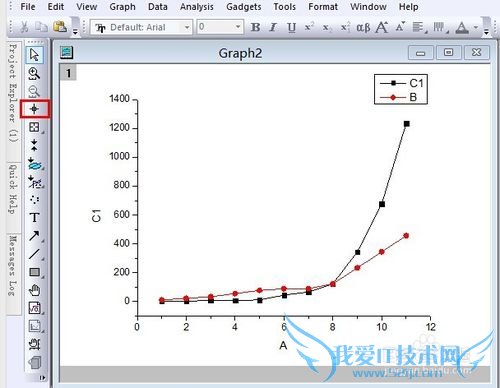500x388 pixels.
Task: Select the Data Reader tool
Action: coord(34,127)
